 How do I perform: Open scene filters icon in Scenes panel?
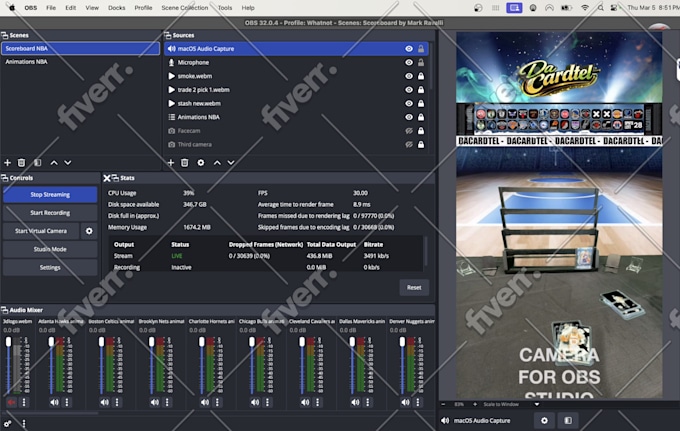[38, 163]
